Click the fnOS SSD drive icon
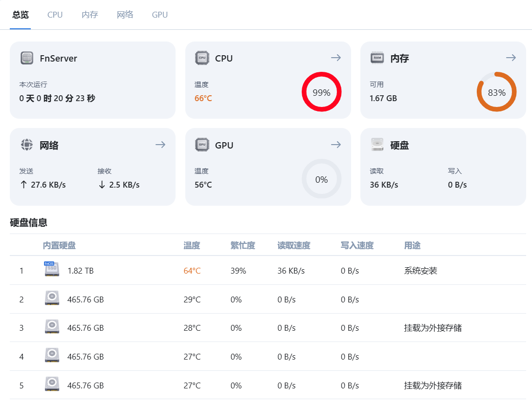The width and height of the screenshot is (532, 406). pos(52,270)
